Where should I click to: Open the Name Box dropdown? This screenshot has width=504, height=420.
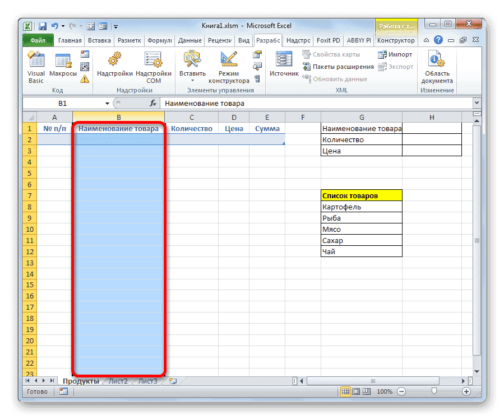click(x=107, y=103)
